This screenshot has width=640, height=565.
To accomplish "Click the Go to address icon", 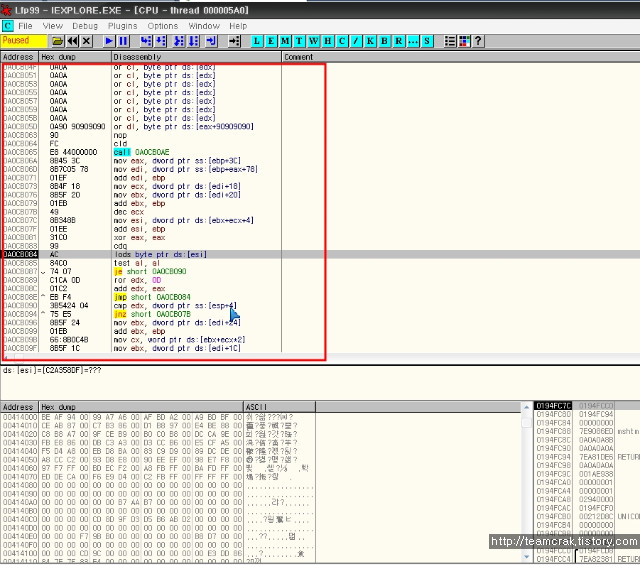I will (234, 41).
